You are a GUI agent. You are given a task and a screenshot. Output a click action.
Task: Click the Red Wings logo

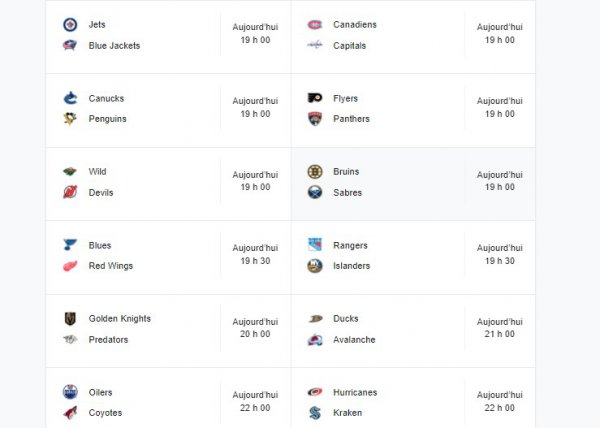pos(69,266)
